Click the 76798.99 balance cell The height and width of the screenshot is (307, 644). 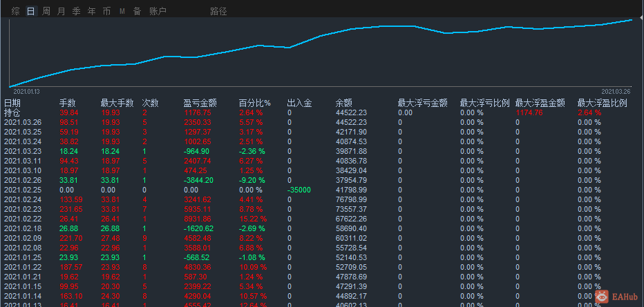point(351,199)
